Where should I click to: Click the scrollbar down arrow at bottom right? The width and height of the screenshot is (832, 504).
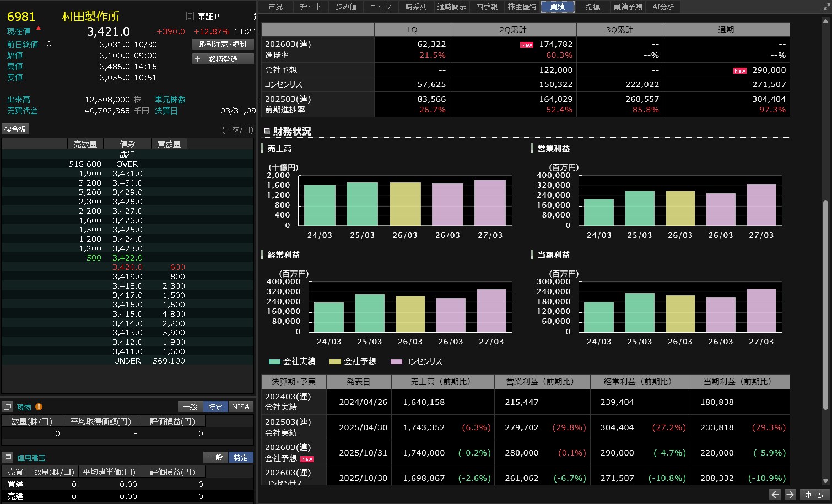coord(825,481)
